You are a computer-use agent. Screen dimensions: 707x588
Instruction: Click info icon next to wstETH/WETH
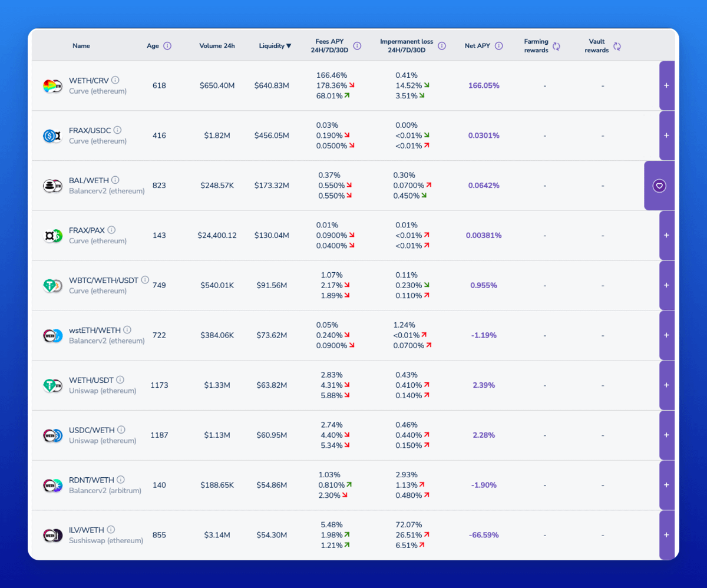(127, 330)
